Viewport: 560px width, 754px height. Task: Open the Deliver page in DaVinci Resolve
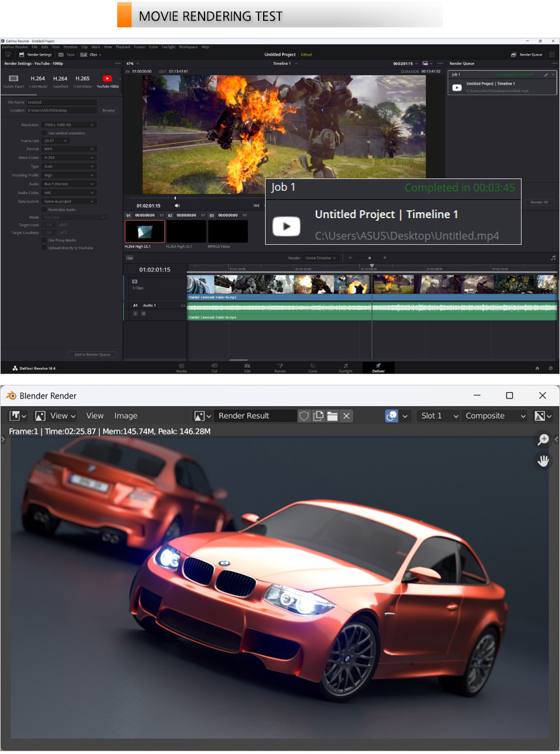click(378, 368)
